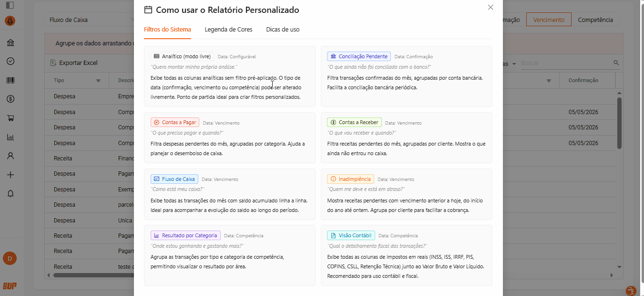
Task: Click the shopping cart sidebar icon
Action: (x=10, y=118)
